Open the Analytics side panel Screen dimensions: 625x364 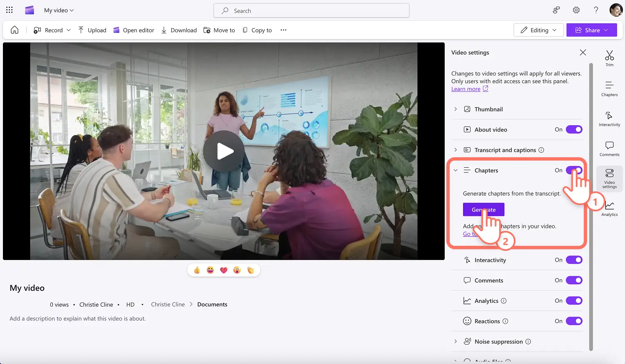[610, 208]
